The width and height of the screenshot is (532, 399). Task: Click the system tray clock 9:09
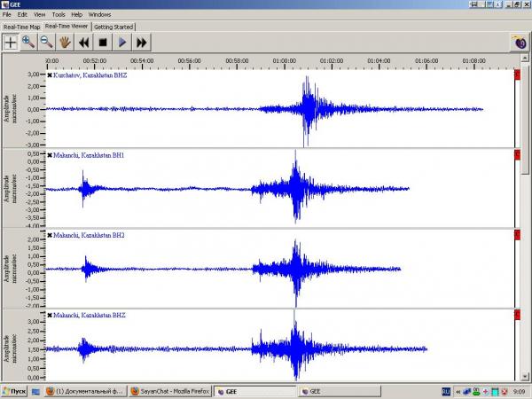(519, 392)
